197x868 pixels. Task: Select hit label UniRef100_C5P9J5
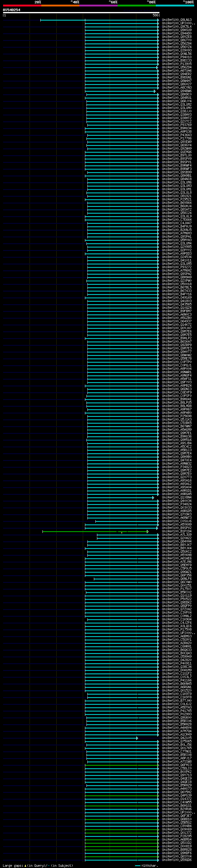[176, 568]
